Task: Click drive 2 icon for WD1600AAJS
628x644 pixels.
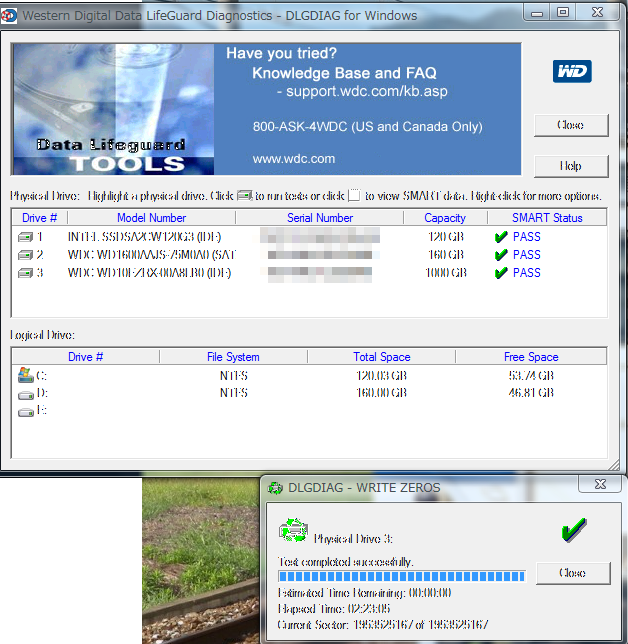Action: click(x=25, y=255)
